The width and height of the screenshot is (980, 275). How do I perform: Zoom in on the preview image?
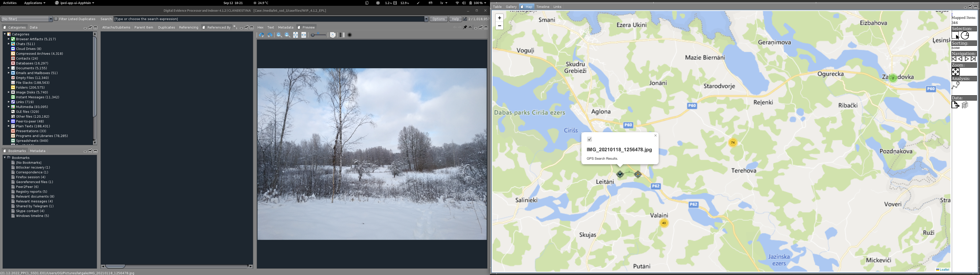point(279,35)
